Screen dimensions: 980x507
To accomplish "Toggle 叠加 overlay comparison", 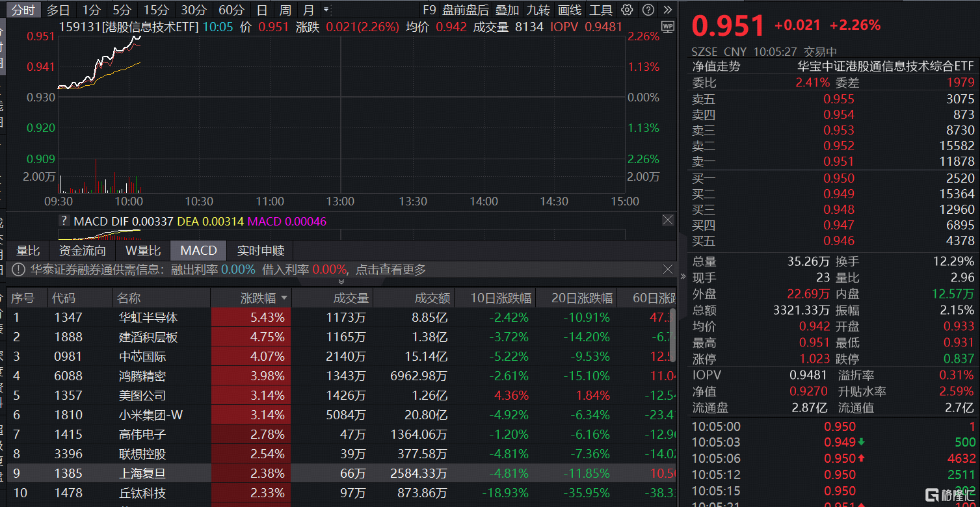I will [x=507, y=10].
